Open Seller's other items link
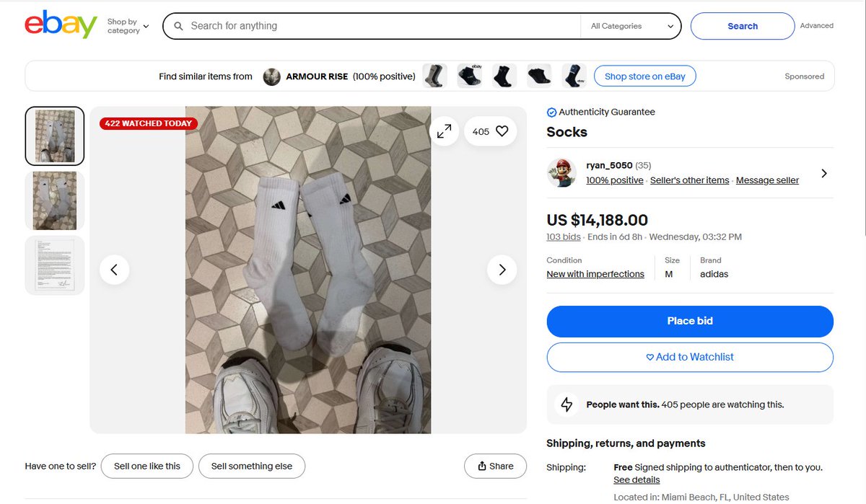Image resolution: width=866 pixels, height=504 pixels. pyautogui.click(x=689, y=180)
